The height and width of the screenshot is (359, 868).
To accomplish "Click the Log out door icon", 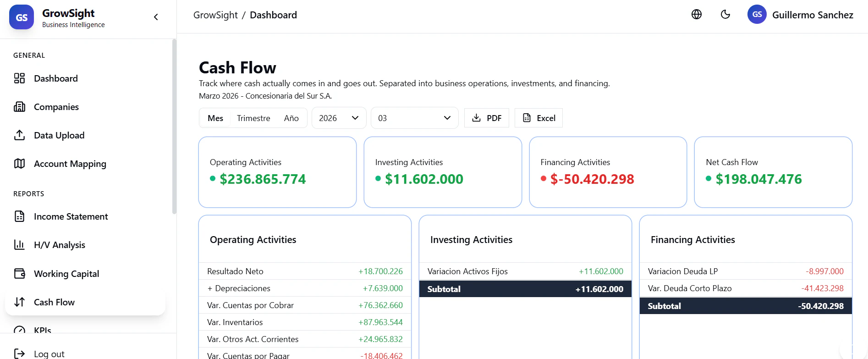I will coord(19,353).
